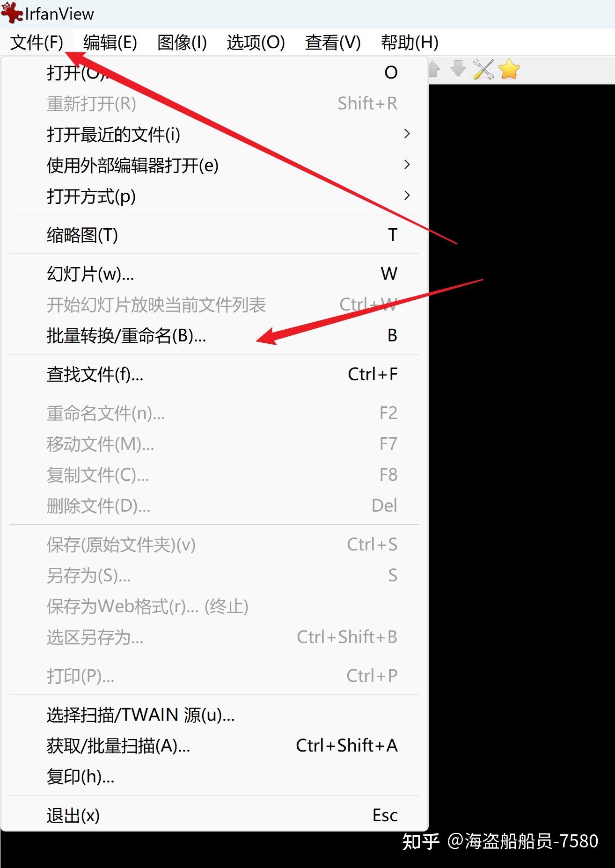Open settings via the wrench-and-screwdriver toolbar icon
This screenshot has height=868, width=615.
483,69
